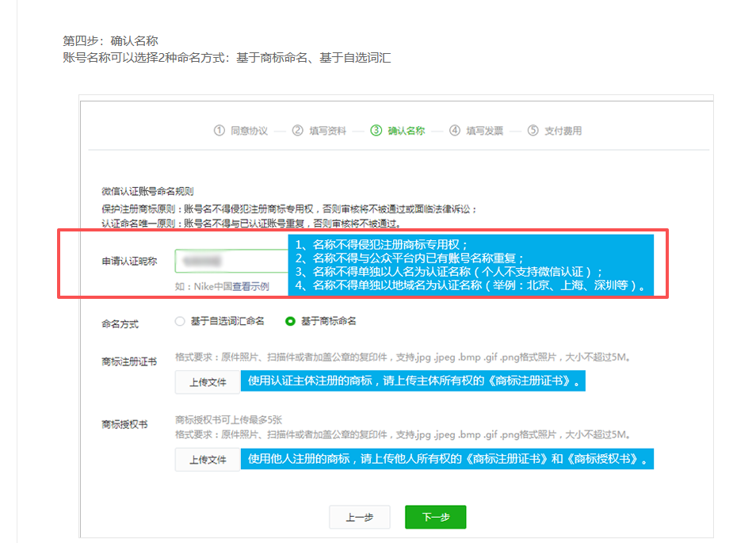Open the 查看示例 link
Screen dimensions: 756x543
click(250, 286)
